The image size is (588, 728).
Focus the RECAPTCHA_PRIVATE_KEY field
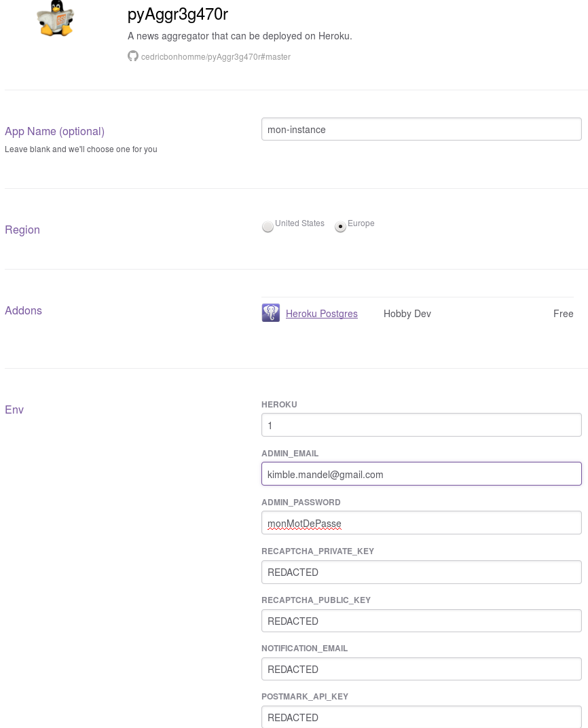point(422,572)
